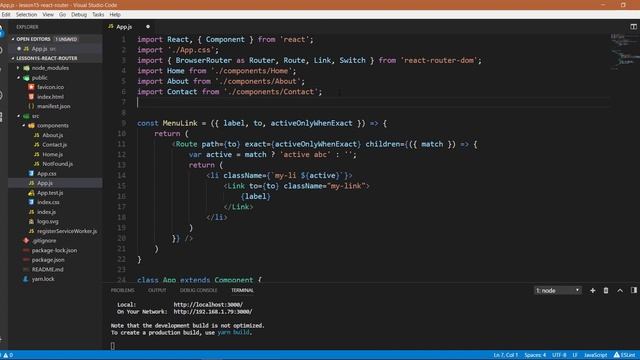Open manifest.json file
The height and width of the screenshot is (360, 640).
53,107
